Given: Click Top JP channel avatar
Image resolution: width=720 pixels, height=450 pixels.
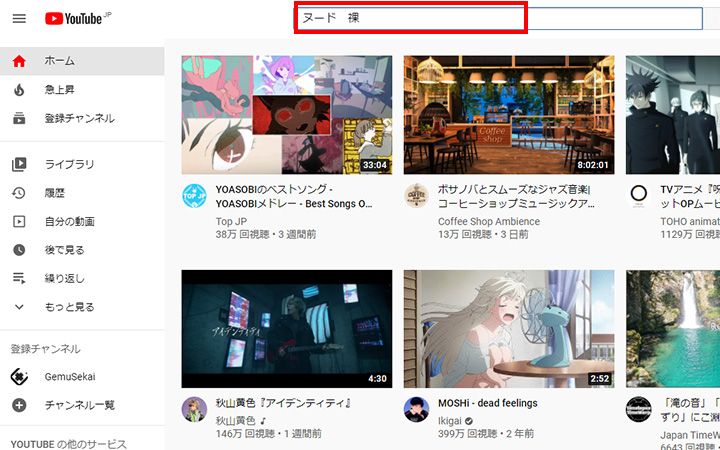Looking at the screenshot, I should coord(194,196).
